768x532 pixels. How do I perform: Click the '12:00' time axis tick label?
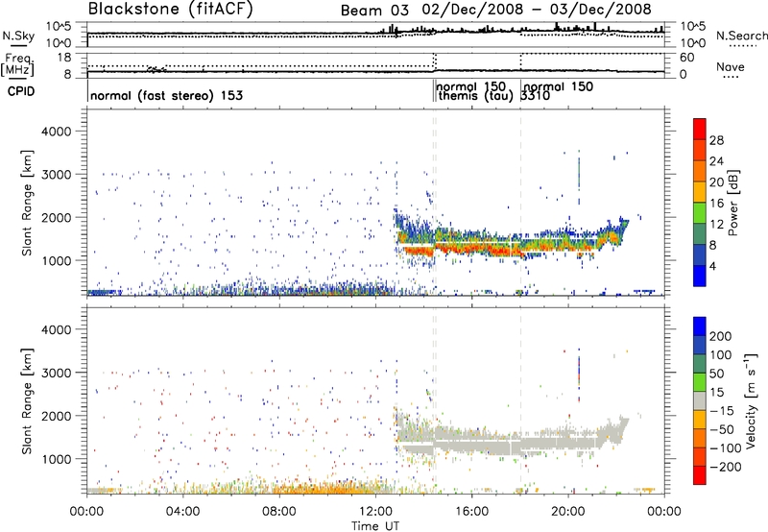pos(375,512)
